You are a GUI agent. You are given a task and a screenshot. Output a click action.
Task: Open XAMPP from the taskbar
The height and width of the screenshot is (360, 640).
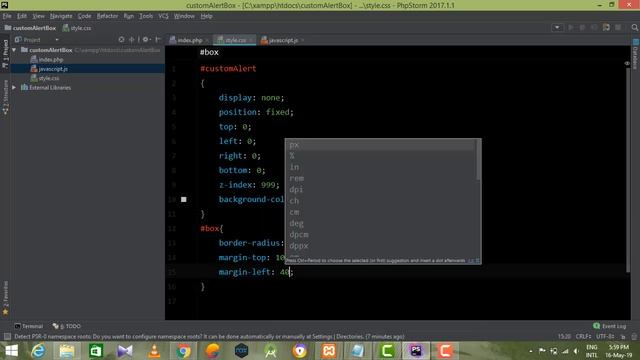pos(329,351)
